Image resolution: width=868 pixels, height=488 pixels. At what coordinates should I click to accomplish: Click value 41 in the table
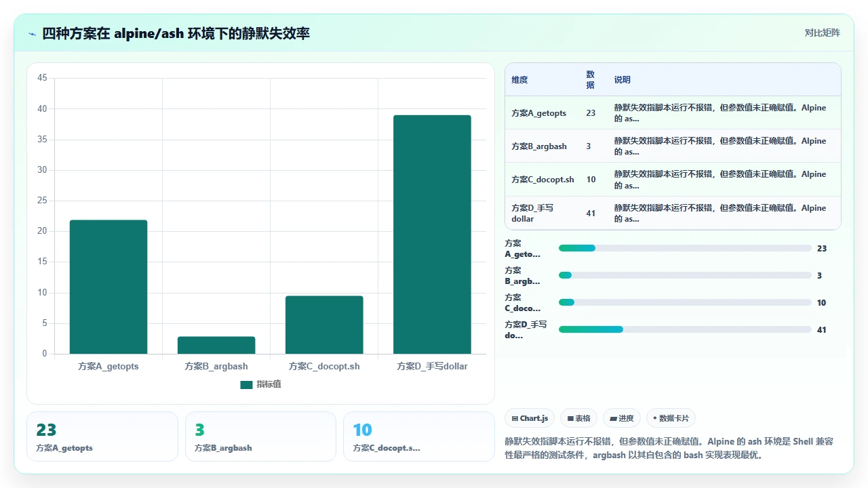(591, 213)
